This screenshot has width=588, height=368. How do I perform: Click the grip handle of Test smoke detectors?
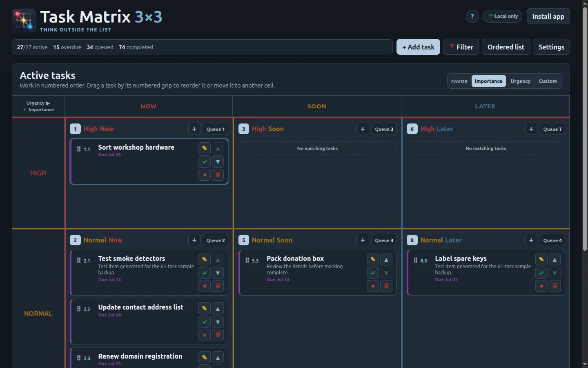pos(79,260)
